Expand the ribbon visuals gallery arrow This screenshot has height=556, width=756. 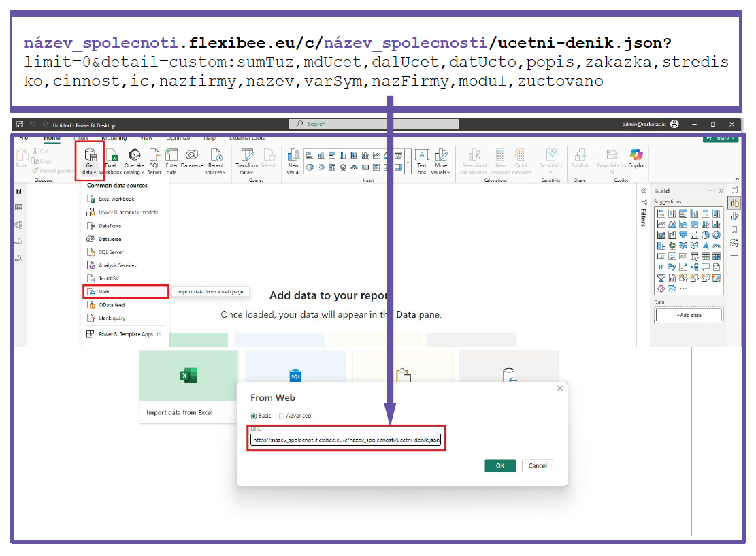[x=408, y=163]
